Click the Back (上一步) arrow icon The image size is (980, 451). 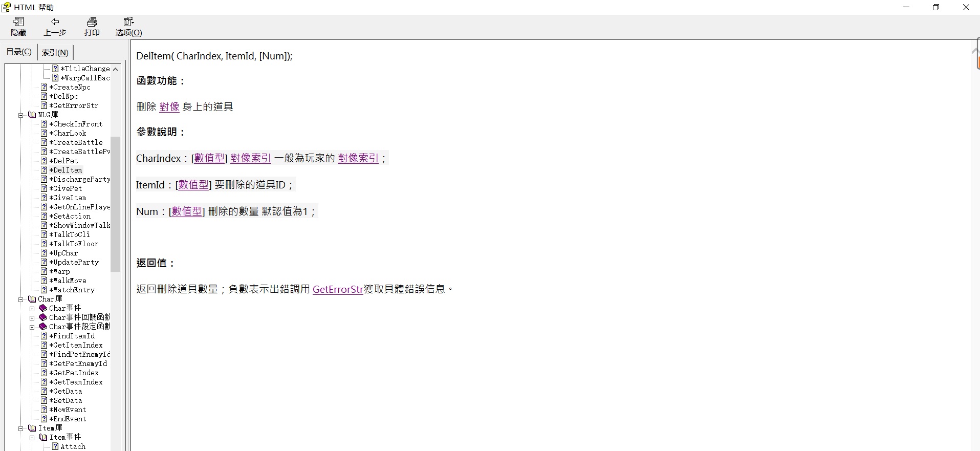click(x=55, y=22)
